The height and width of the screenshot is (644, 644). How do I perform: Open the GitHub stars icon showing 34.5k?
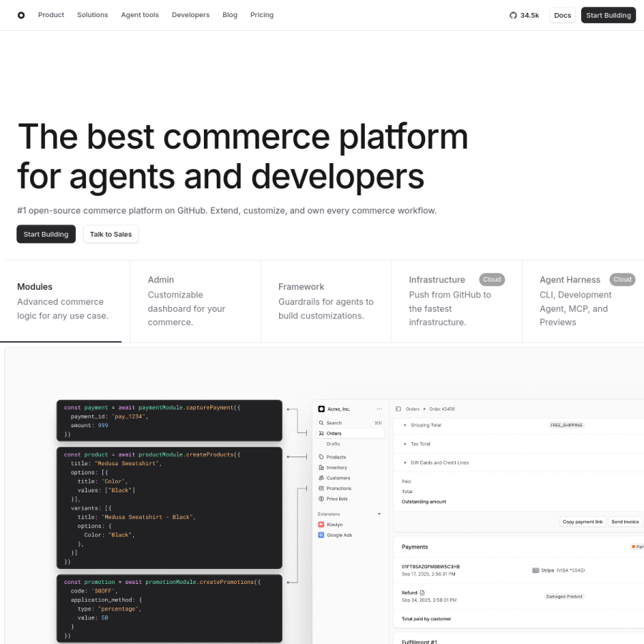click(513, 15)
